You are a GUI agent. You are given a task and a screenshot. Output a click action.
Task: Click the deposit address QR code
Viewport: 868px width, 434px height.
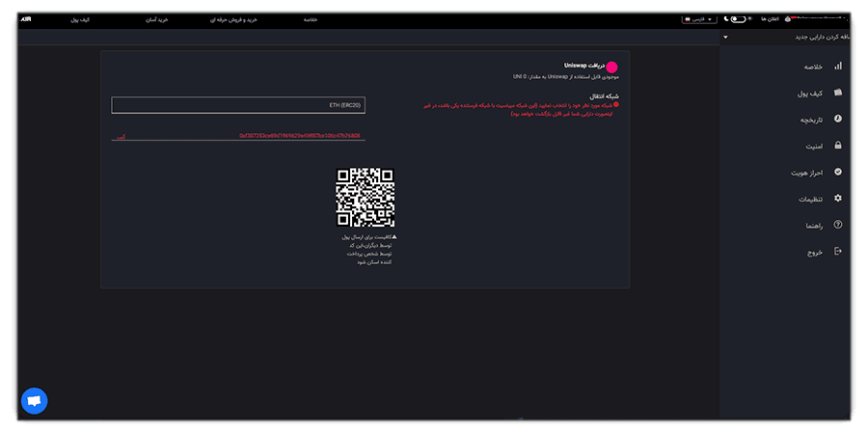366,197
